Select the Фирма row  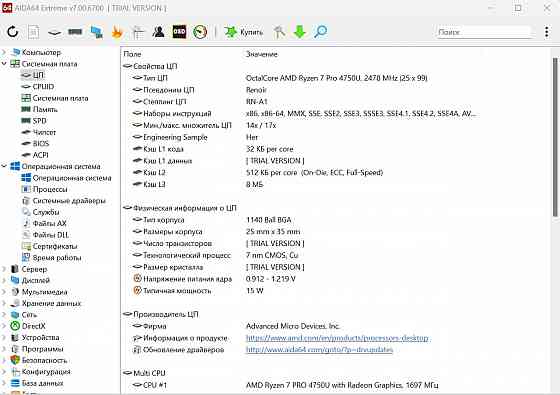pos(336,326)
